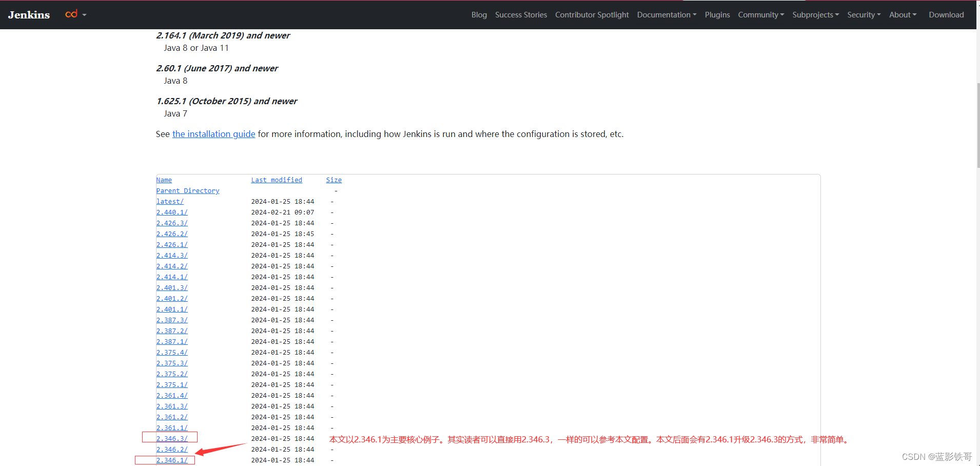This screenshot has height=466, width=980.
Task: Click the date 2024-02-21 09:07
Action: 283,212
